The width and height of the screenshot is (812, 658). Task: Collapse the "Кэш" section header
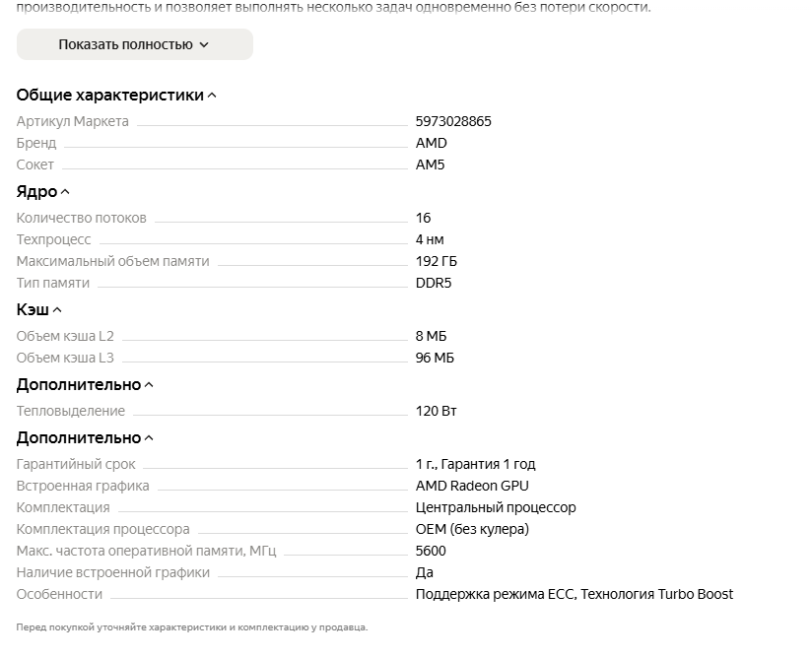click(39, 310)
